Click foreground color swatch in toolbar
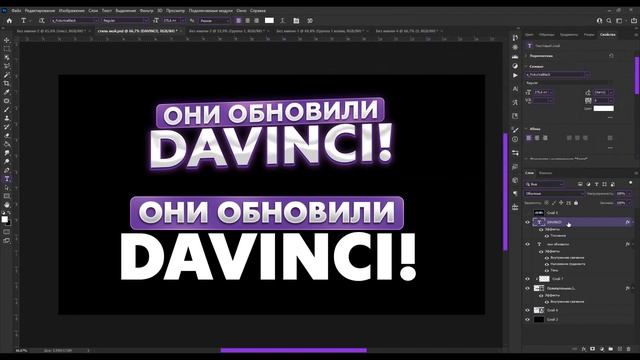Image resolution: width=640 pixels, height=360 pixels. click(4, 219)
